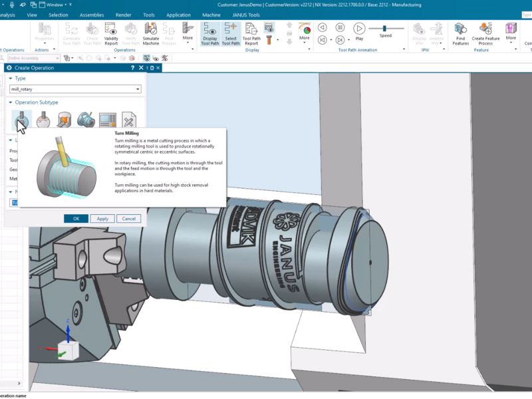Cancel the Create Operation dialog
The height and width of the screenshot is (399, 532).
pos(129,219)
